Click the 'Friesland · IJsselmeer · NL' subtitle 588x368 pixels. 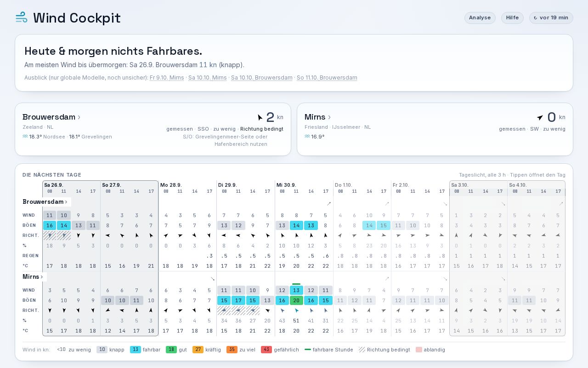tap(338, 127)
